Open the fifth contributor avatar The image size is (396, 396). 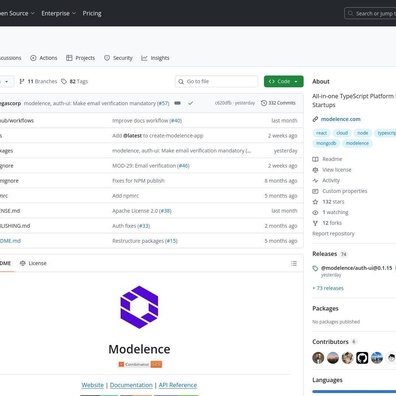click(x=377, y=358)
